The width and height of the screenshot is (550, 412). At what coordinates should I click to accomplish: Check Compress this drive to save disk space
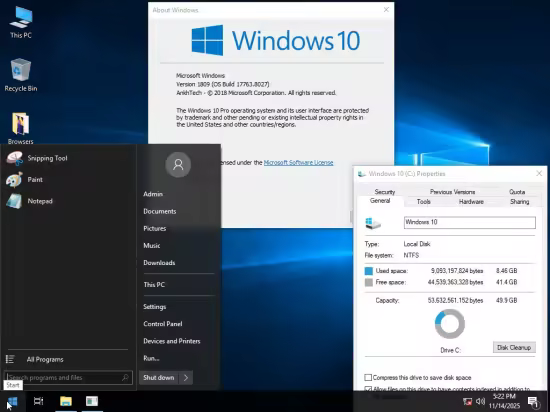click(368, 378)
